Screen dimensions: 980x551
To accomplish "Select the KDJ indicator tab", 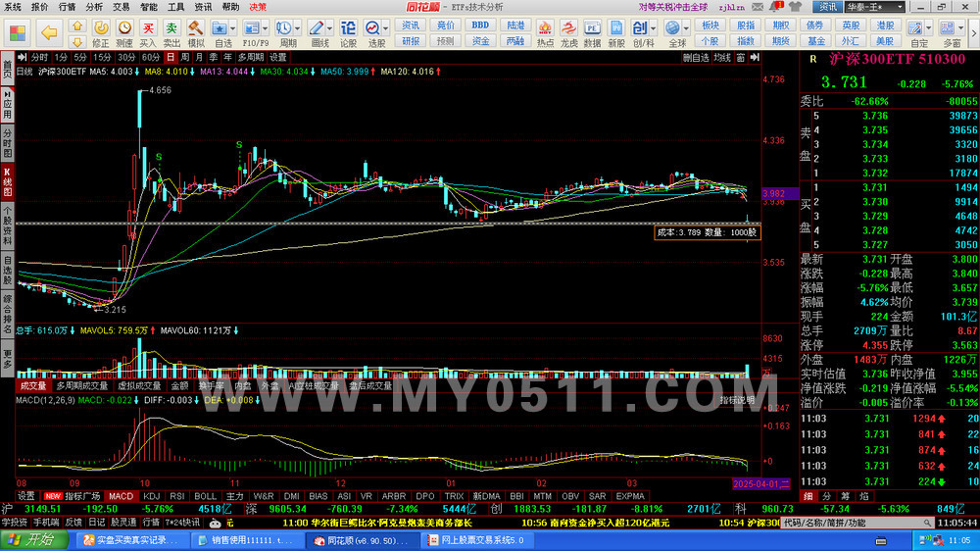I will (150, 496).
